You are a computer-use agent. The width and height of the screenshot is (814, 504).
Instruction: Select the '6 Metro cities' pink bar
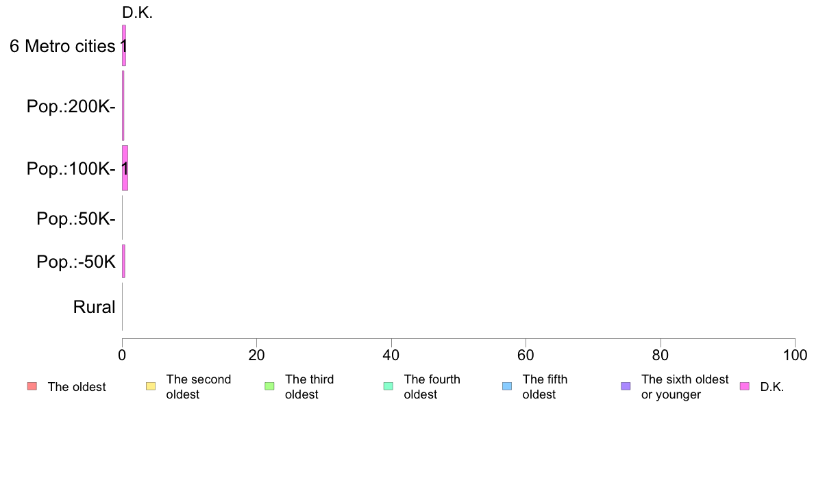pos(124,45)
